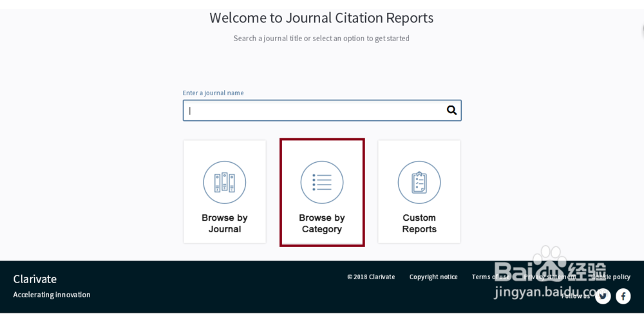The height and width of the screenshot is (314, 644).
Task: Open Browse by Category list icon
Action: [x=322, y=182]
